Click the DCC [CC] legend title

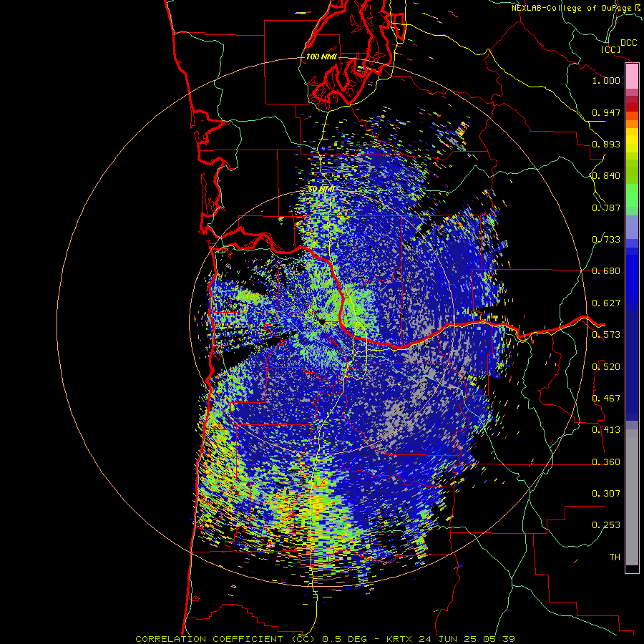619,47
